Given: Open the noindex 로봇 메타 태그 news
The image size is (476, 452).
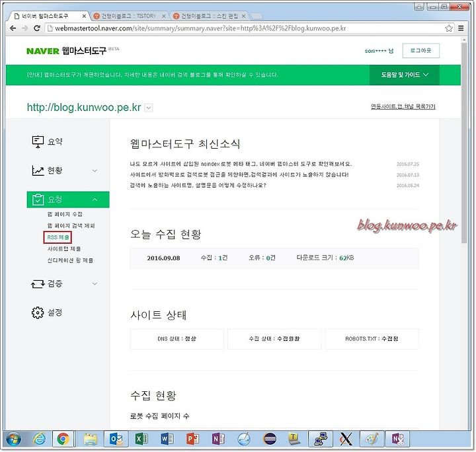Looking at the screenshot, I should 241,164.
